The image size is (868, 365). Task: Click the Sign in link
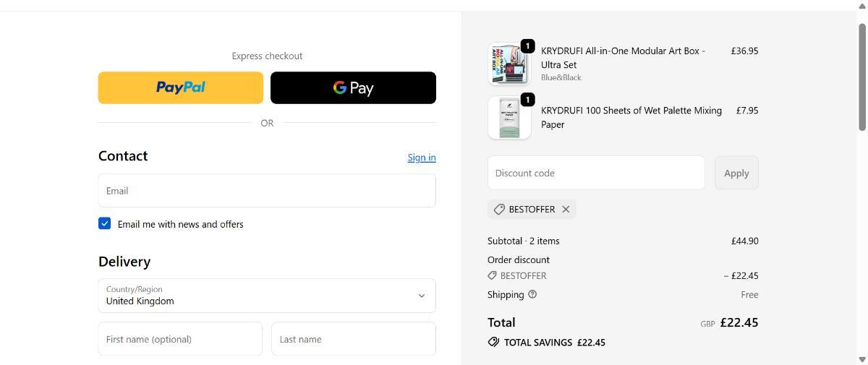click(x=421, y=158)
